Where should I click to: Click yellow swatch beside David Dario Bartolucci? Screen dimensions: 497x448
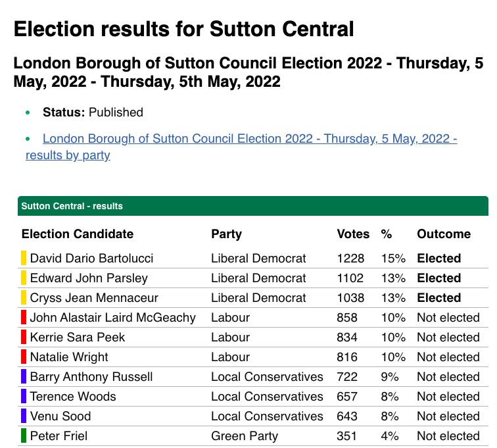point(24,258)
